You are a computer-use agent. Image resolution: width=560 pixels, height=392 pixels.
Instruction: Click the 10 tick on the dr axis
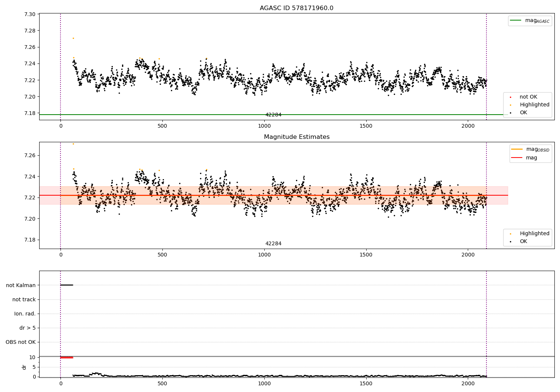click(32, 357)
